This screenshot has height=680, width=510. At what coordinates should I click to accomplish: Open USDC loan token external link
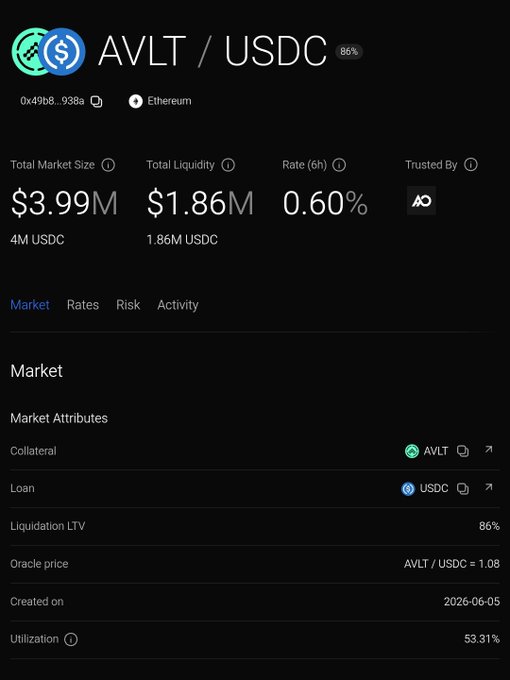pos(489,487)
